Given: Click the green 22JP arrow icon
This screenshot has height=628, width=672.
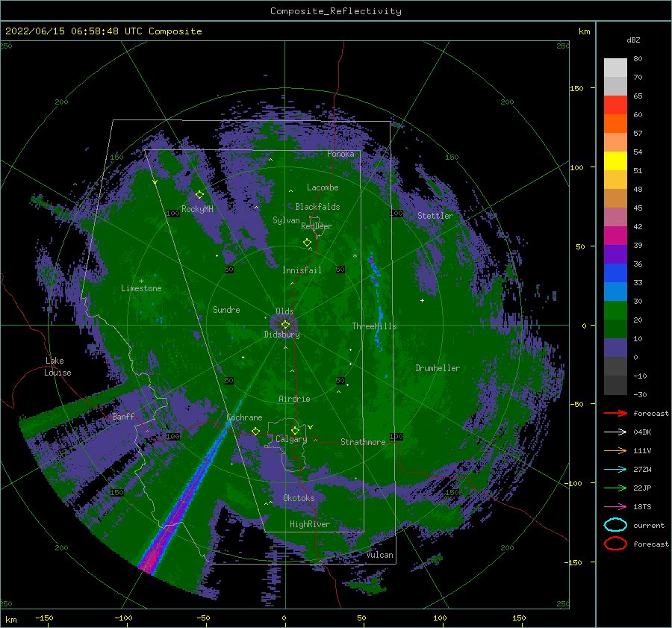Looking at the screenshot, I should 615,488.
